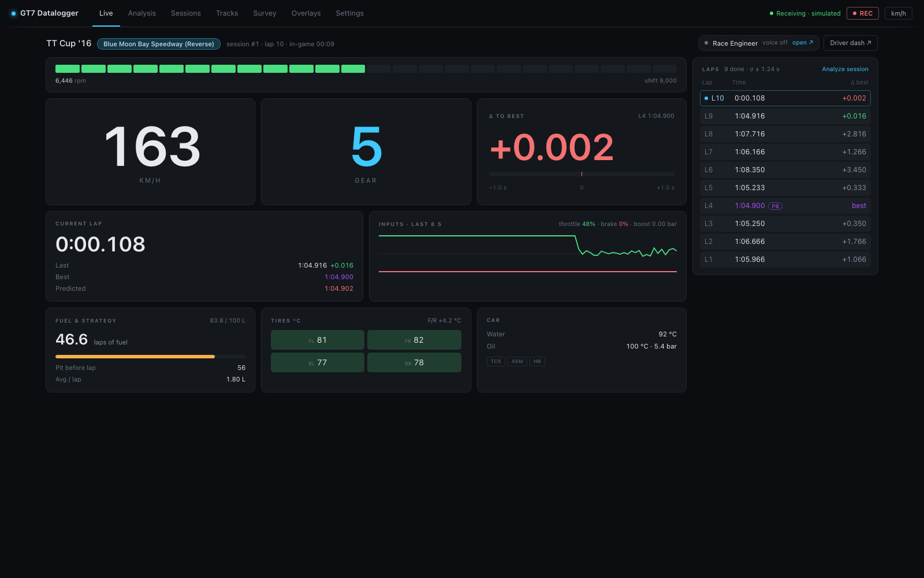
Task: Open the Overlays tab
Action: (306, 13)
